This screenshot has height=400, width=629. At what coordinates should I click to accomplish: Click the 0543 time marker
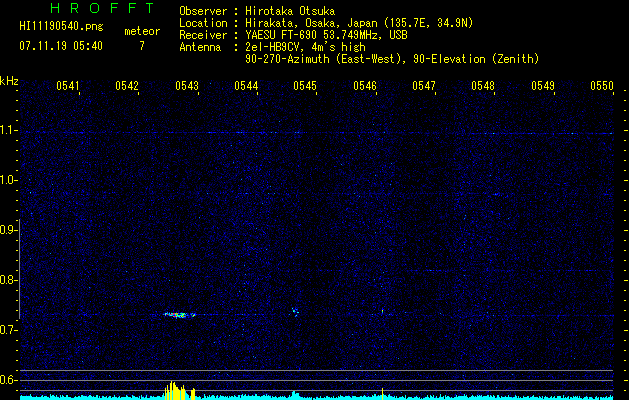(187, 85)
